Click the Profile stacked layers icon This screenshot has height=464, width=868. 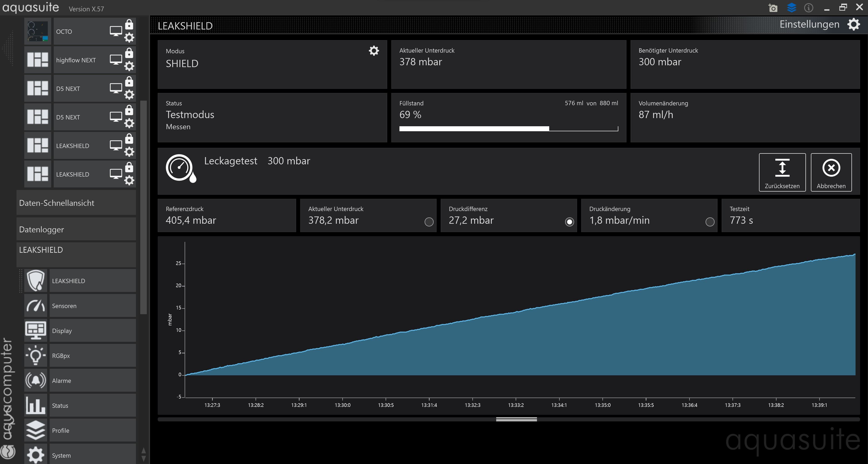pyautogui.click(x=36, y=430)
